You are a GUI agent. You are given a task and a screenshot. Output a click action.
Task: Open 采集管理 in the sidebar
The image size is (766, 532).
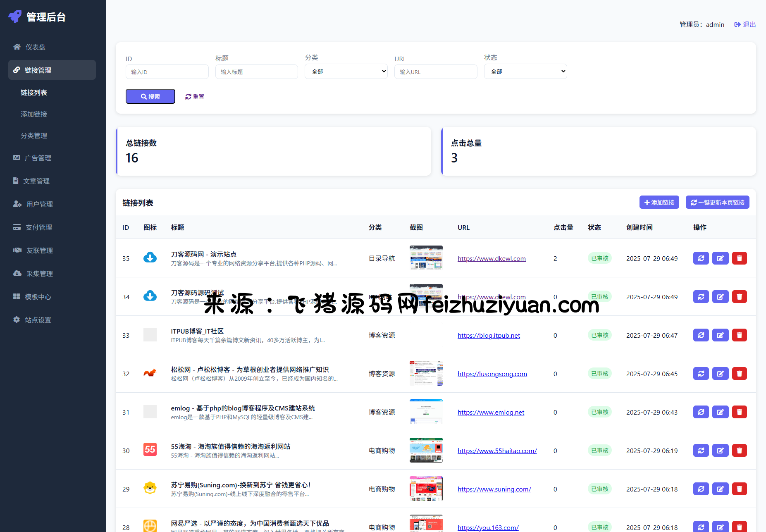(x=39, y=274)
